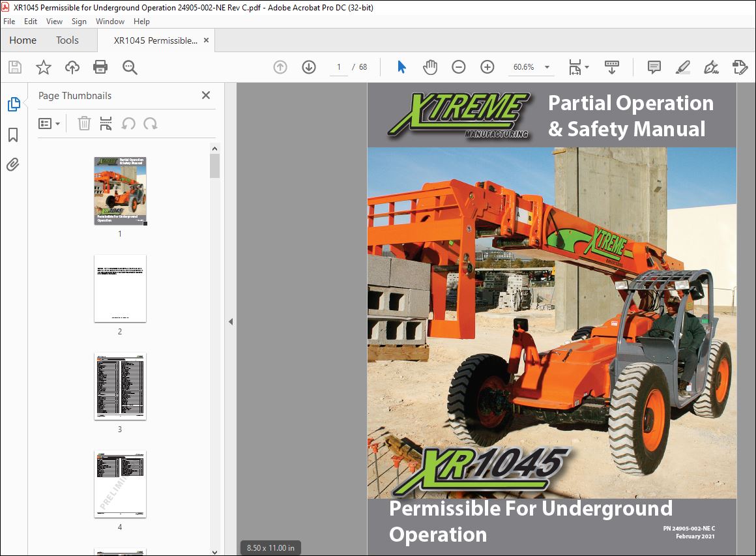The width and height of the screenshot is (756, 556).
Task: Zoom in with the plus button
Action: [487, 67]
